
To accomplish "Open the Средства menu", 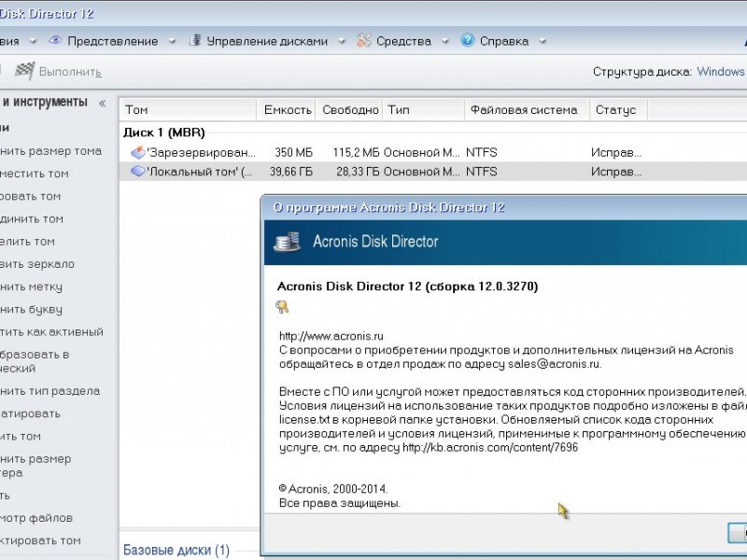I will click(x=403, y=41).
